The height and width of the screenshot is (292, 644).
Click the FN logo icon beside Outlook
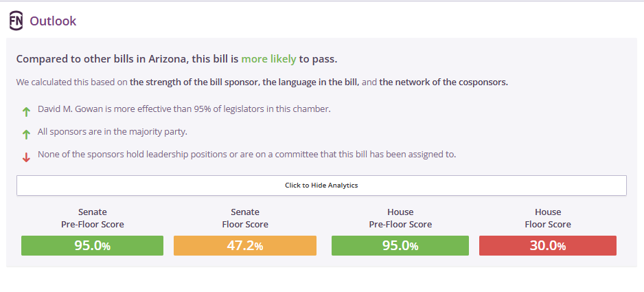point(16,21)
